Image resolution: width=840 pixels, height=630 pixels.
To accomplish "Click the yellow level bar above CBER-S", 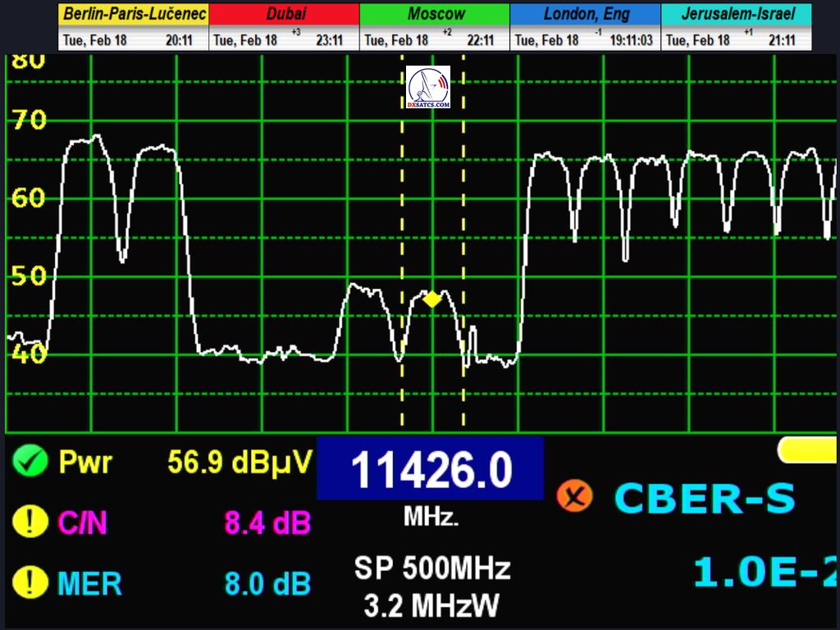I will (x=807, y=450).
